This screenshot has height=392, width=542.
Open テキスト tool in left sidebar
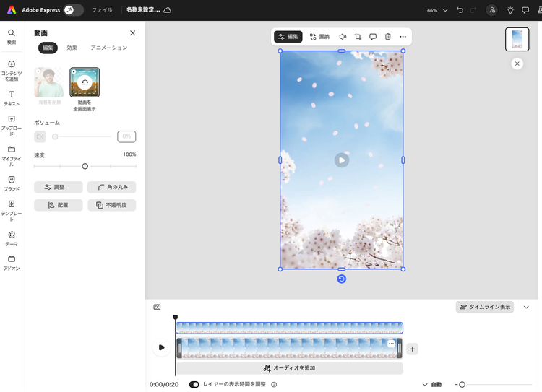[12, 98]
